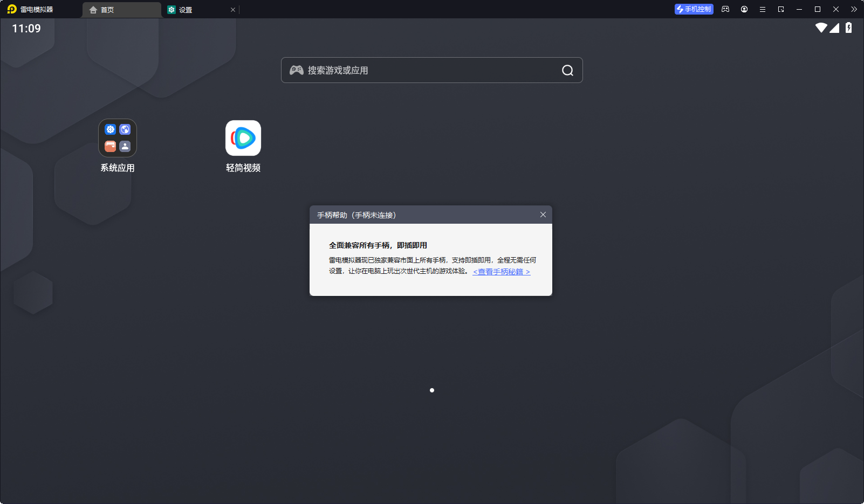Image resolution: width=864 pixels, height=504 pixels.
Task: Open the user account icon
Action: tap(744, 9)
